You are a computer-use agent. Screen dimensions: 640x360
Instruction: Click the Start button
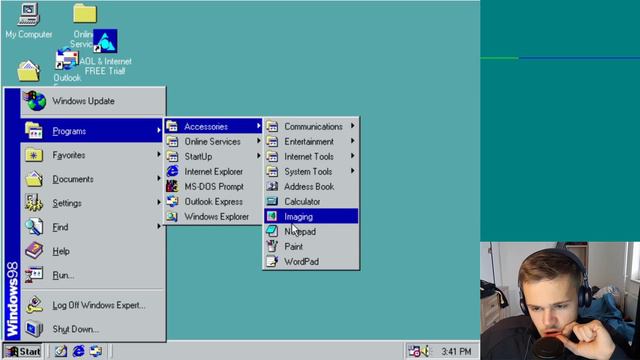click(x=23, y=351)
